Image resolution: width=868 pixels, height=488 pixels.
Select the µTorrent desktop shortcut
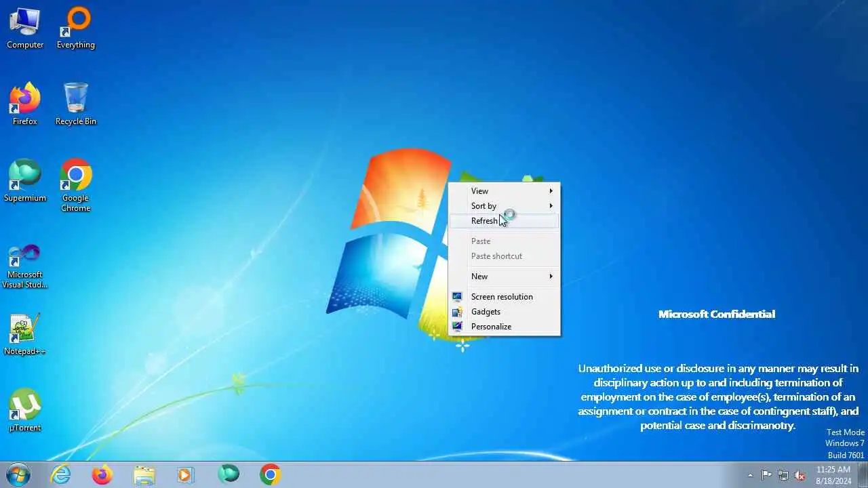click(x=25, y=411)
